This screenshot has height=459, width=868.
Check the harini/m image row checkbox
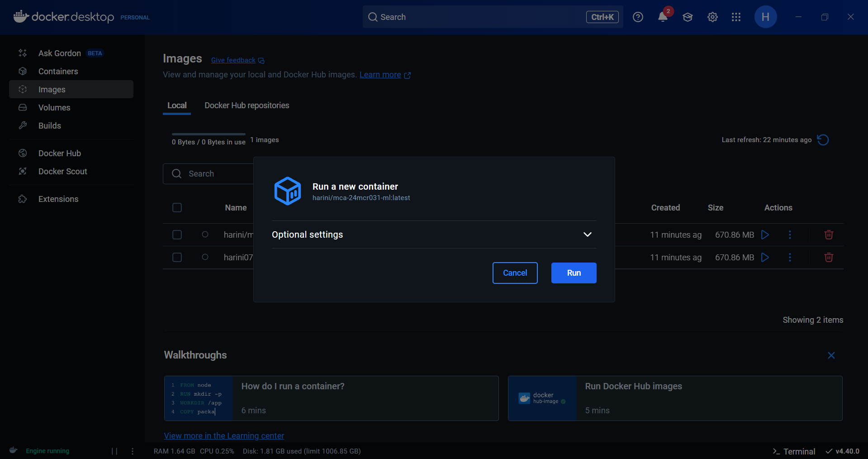pos(177,234)
